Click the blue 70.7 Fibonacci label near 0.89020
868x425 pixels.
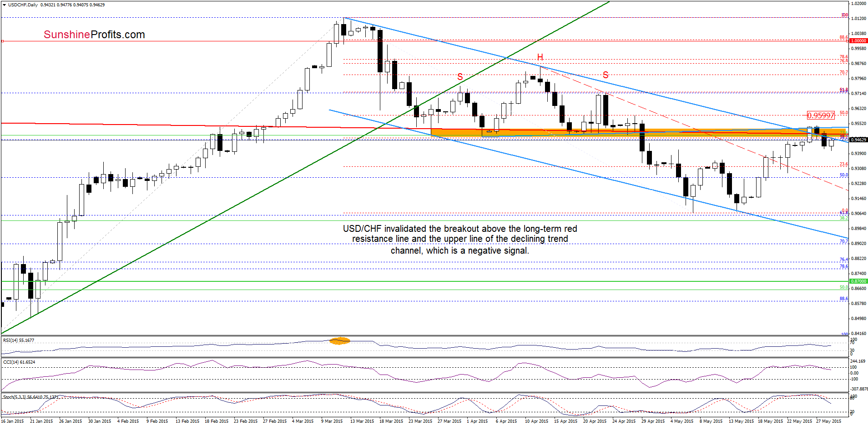coord(844,241)
